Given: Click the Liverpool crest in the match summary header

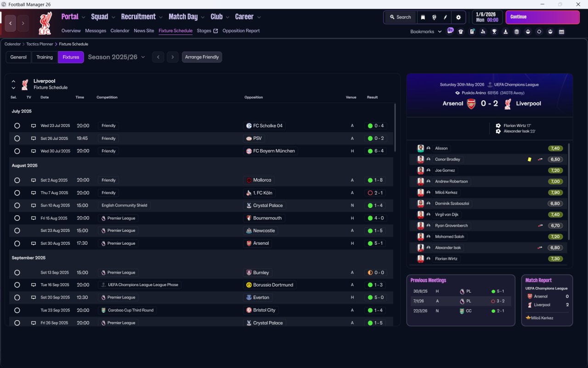Looking at the screenshot, I should pyautogui.click(x=508, y=103).
